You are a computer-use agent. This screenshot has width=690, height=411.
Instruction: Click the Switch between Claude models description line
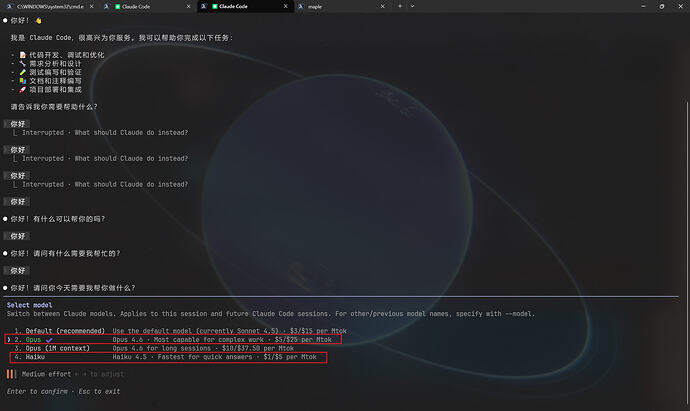coord(271,314)
